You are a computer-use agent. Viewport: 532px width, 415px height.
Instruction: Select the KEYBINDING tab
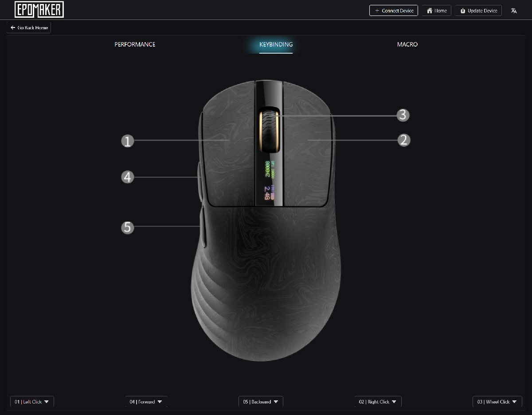(x=276, y=44)
